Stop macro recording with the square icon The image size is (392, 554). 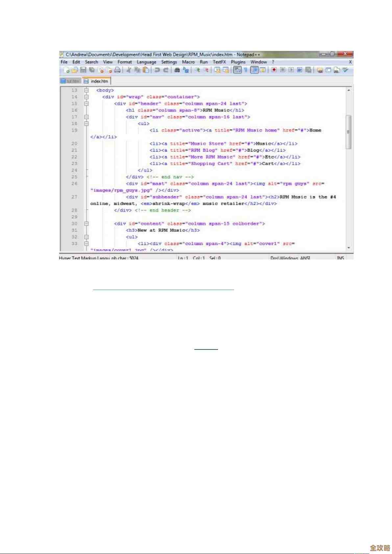point(282,70)
